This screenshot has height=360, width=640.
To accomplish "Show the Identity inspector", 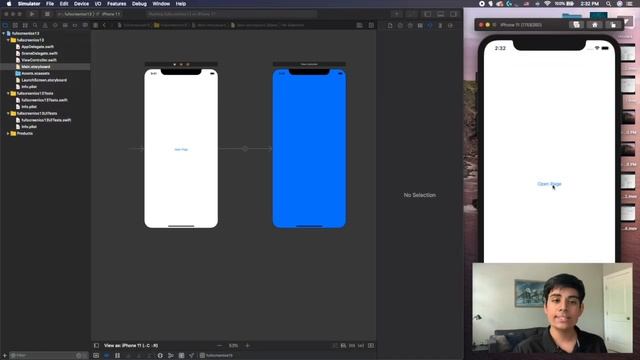I will (x=420, y=25).
